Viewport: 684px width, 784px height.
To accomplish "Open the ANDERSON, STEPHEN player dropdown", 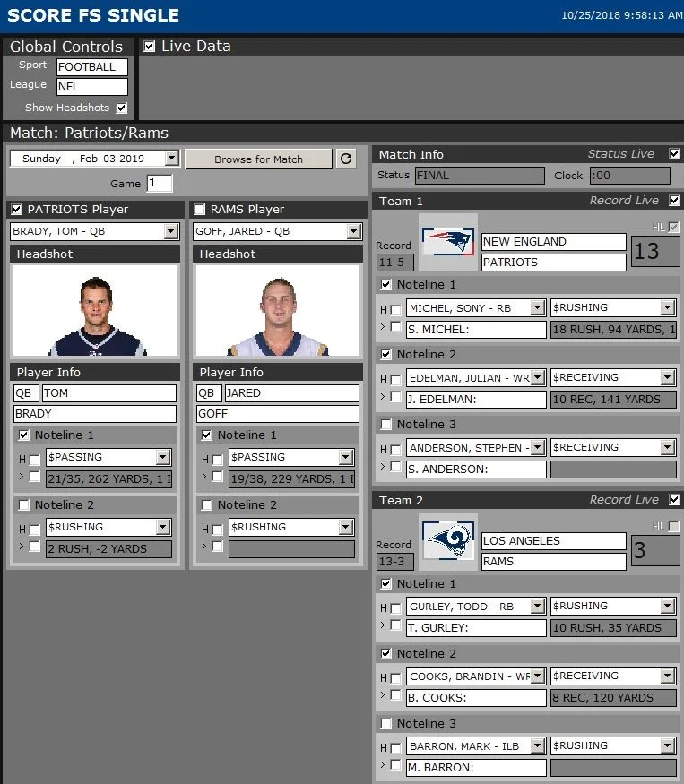I will click(x=537, y=447).
